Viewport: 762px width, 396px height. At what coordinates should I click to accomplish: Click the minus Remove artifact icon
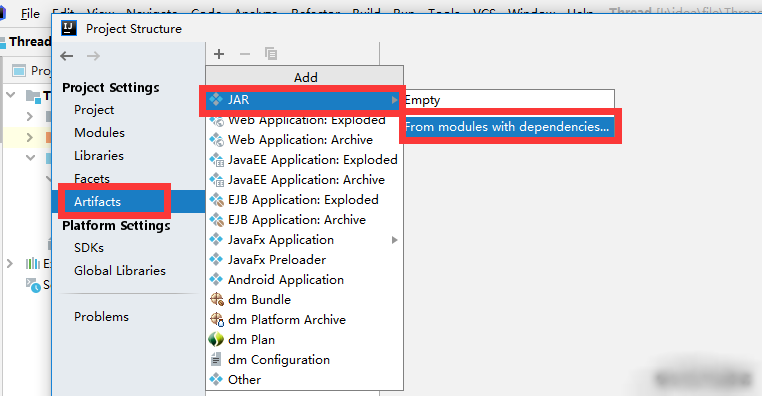click(x=245, y=54)
